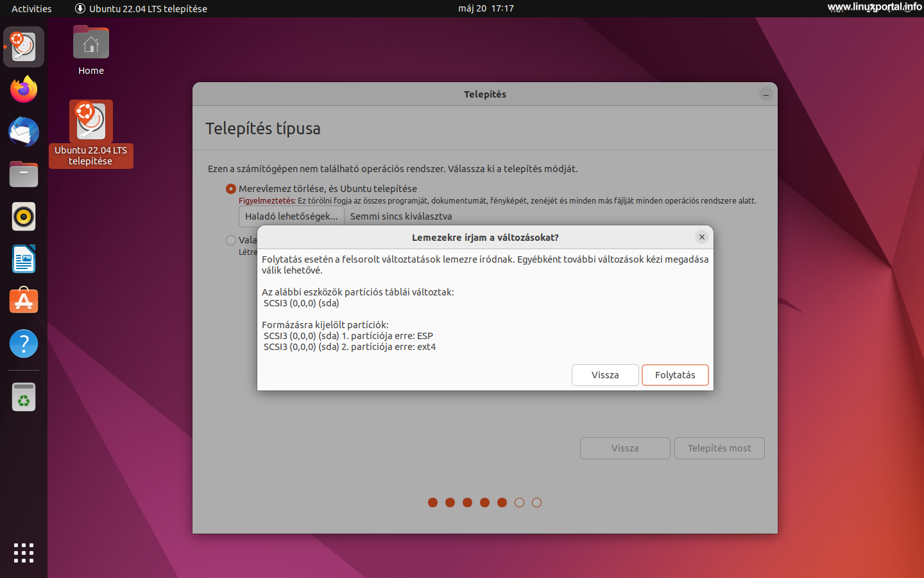Show applications grid
The height and width of the screenshot is (578, 924).
click(x=24, y=553)
